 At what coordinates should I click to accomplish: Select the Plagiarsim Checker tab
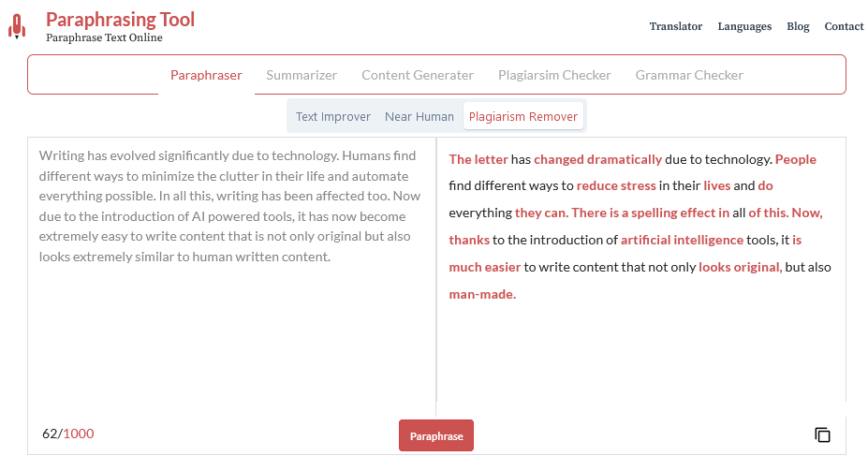click(x=554, y=75)
